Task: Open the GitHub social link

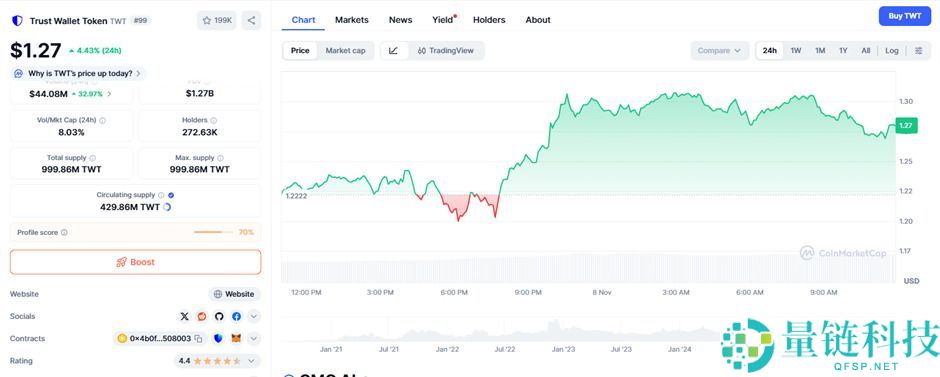Action: click(219, 316)
